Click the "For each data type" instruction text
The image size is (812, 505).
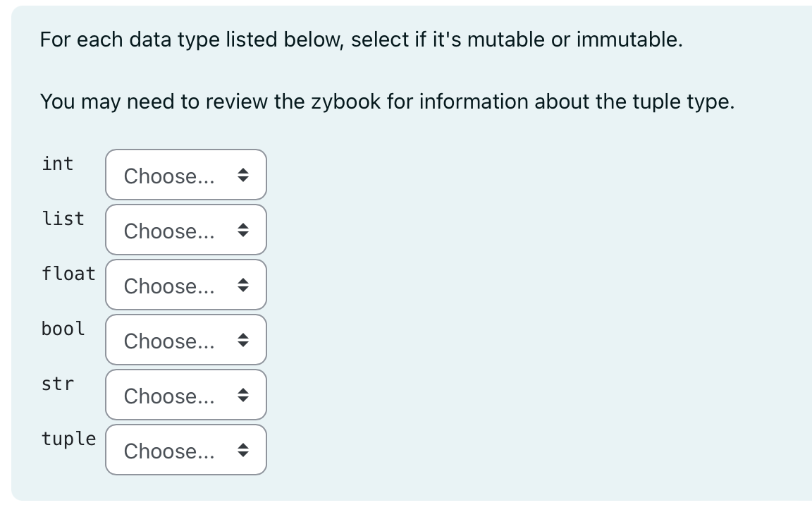[x=361, y=39]
